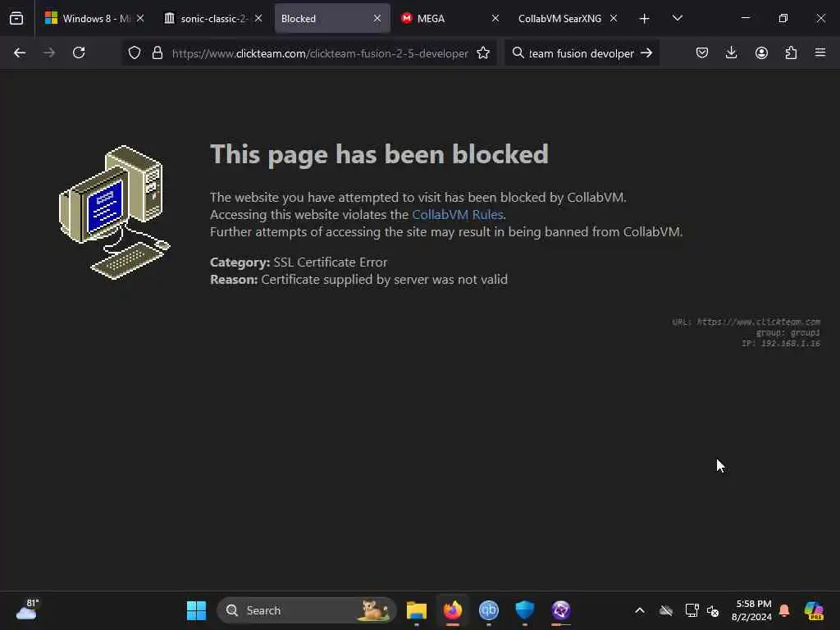Save page to Pocket
840x630 pixels.
[702, 53]
